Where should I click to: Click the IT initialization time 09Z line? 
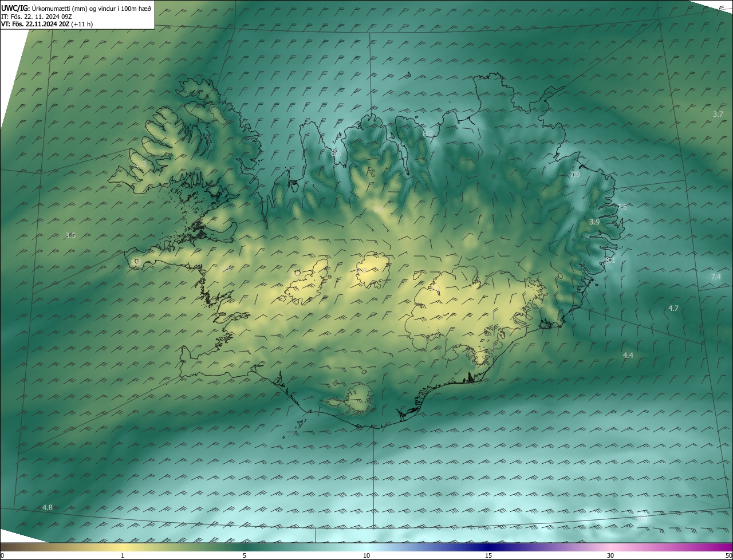click(36, 17)
